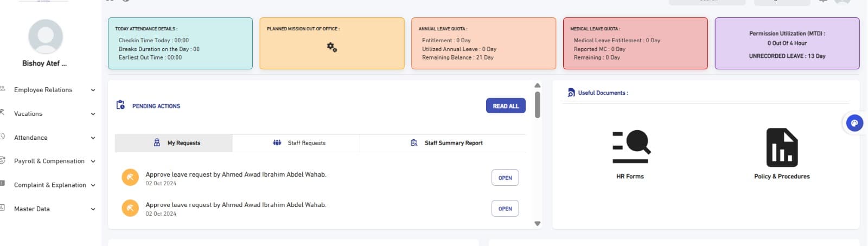Screen dimensions: 868x246
Task: Click the Pending Actions clipboard icon
Action: [x=120, y=105]
